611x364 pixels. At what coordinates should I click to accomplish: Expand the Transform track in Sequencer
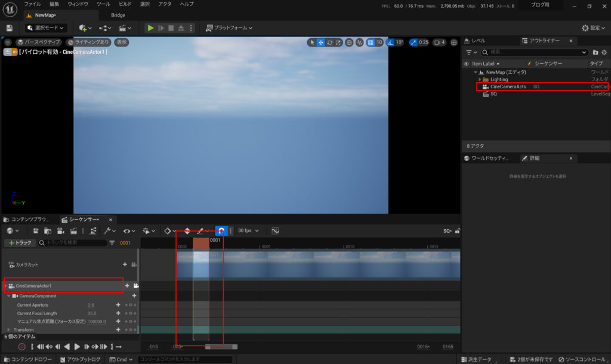[9, 329]
